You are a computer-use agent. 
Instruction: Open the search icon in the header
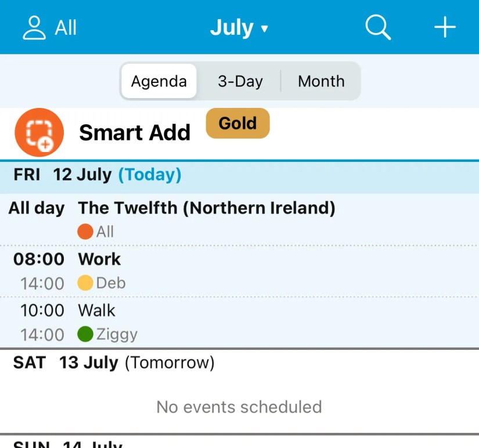pos(377,26)
